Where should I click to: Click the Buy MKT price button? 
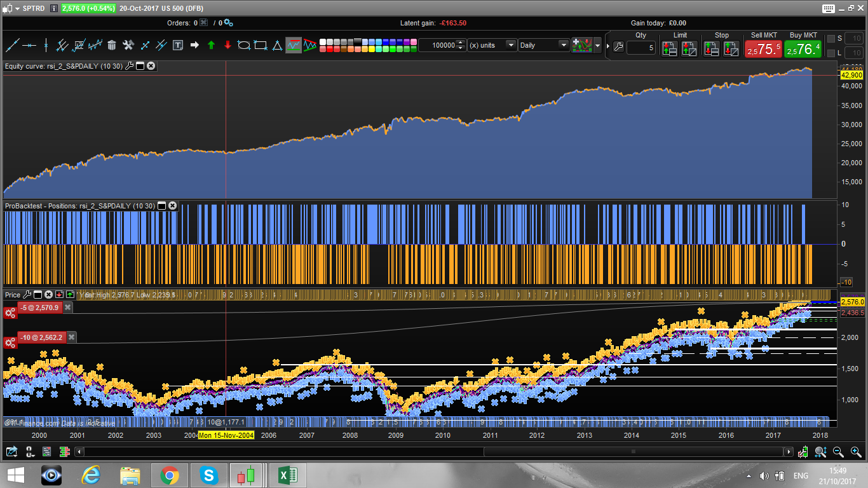803,49
